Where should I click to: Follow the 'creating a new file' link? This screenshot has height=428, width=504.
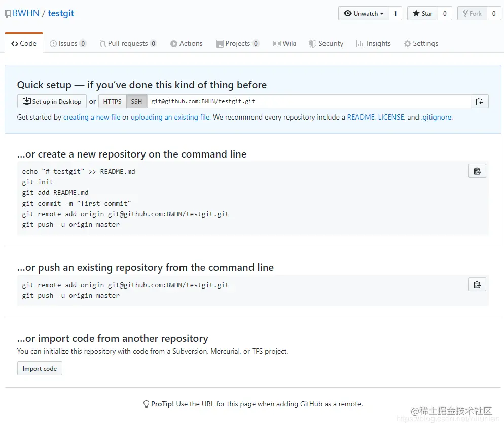pyautogui.click(x=92, y=117)
